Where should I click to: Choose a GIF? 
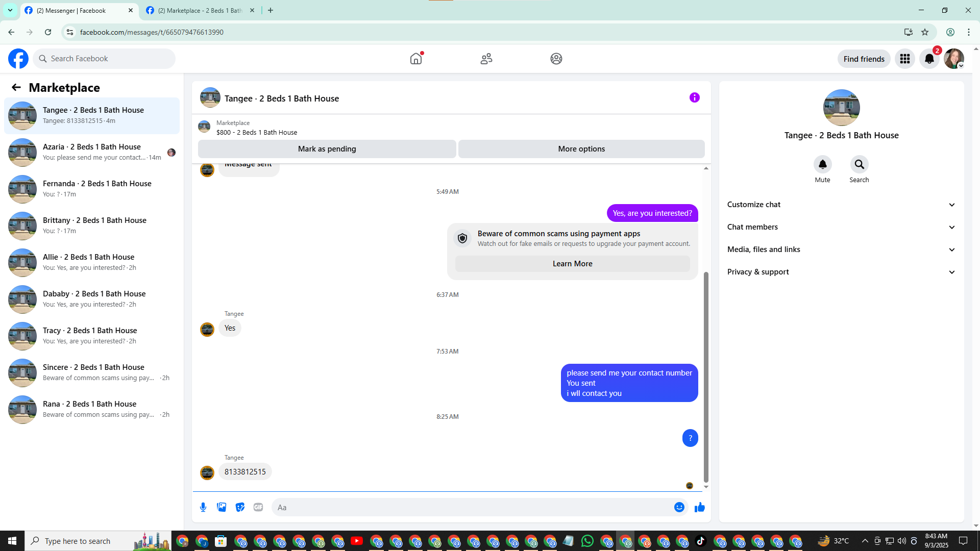coord(258,507)
